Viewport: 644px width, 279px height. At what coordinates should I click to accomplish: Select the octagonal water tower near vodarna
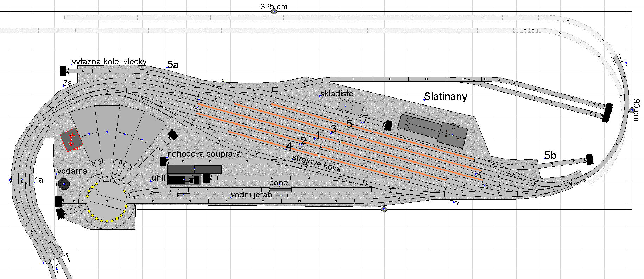[64, 183]
